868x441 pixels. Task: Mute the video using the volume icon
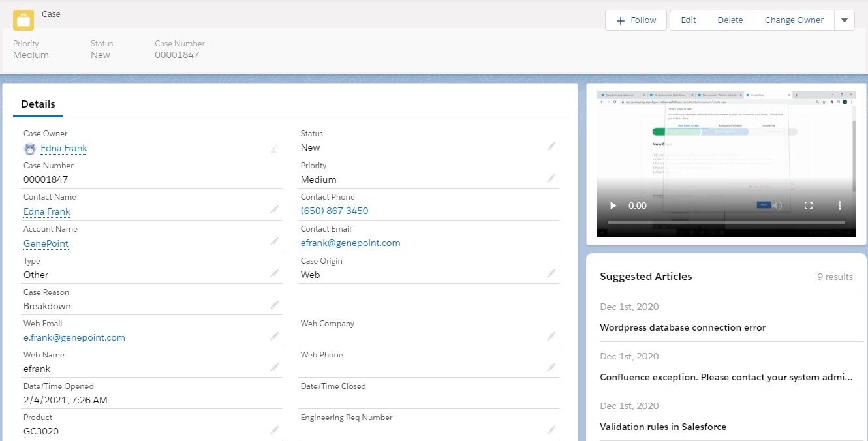[777, 205]
